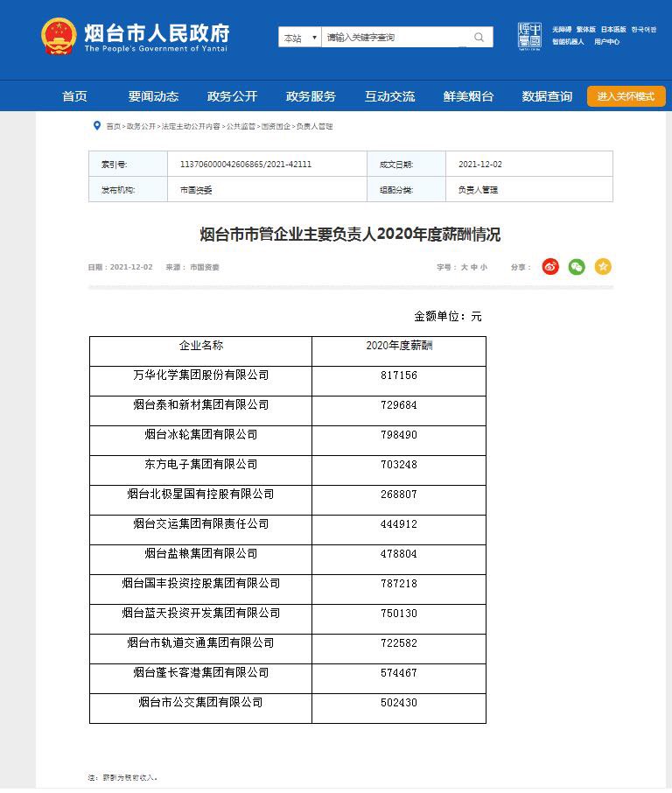Click the salary value 268807
The image size is (672, 793).
pos(399,495)
